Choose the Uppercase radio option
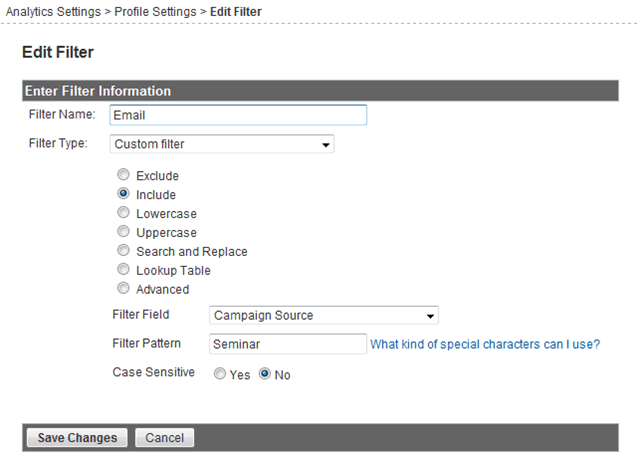Screen dimensions: 640x460 pos(123,231)
